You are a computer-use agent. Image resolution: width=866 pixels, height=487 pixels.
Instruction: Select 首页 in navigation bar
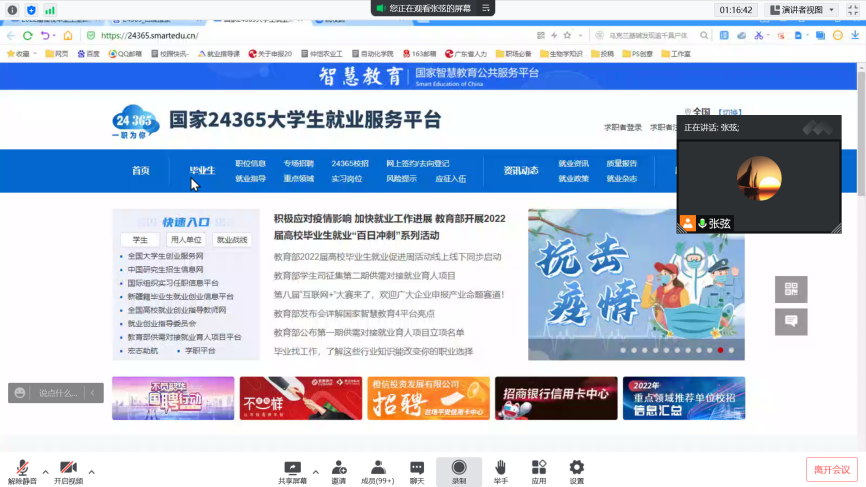coord(141,171)
